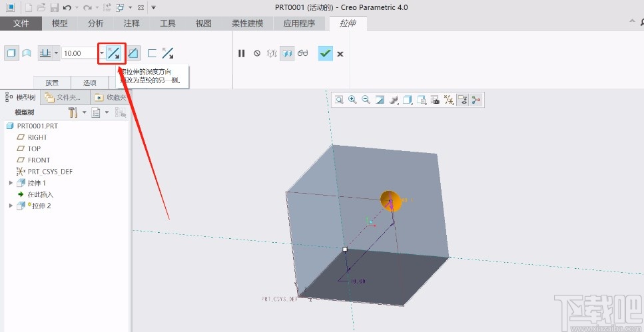Viewport: 644px width, 332px height.
Task: Switch to the 应用程序 ribbon tab
Action: [x=299, y=23]
